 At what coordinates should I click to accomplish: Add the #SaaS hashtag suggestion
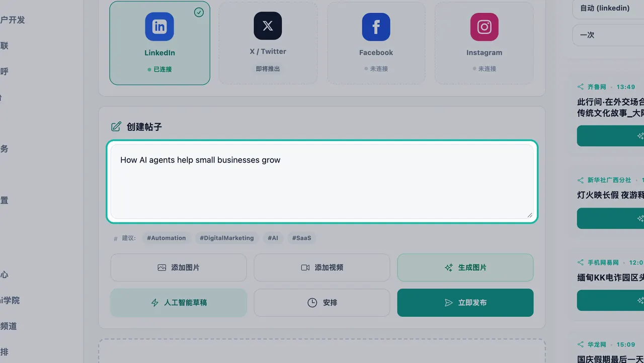tap(301, 238)
